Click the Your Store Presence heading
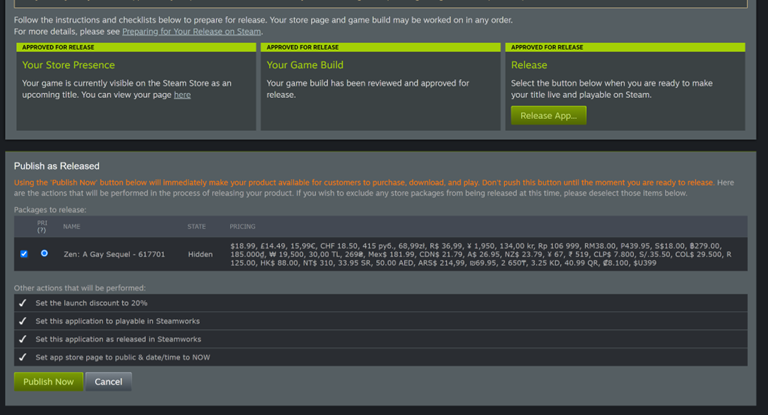Screen dimensions: 768x415 (x=68, y=65)
